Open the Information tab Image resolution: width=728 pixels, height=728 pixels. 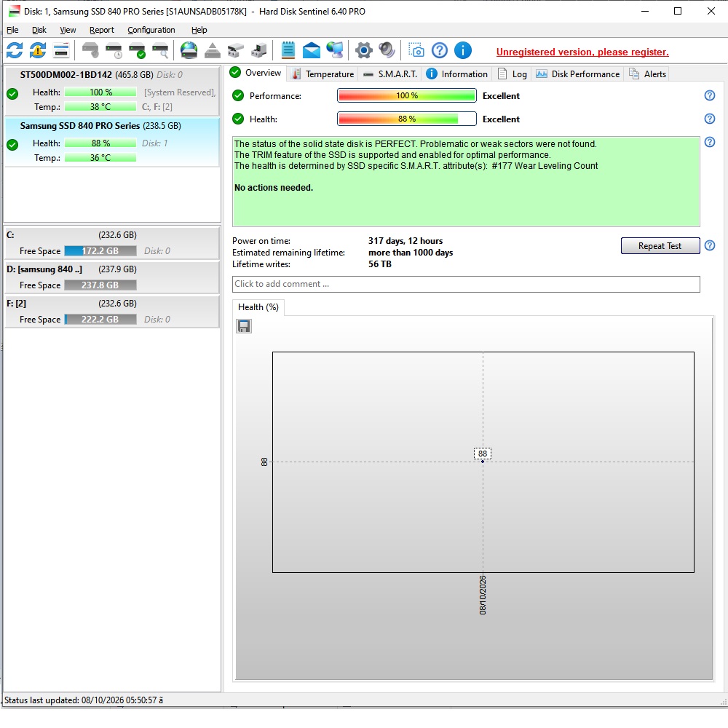[x=457, y=74]
